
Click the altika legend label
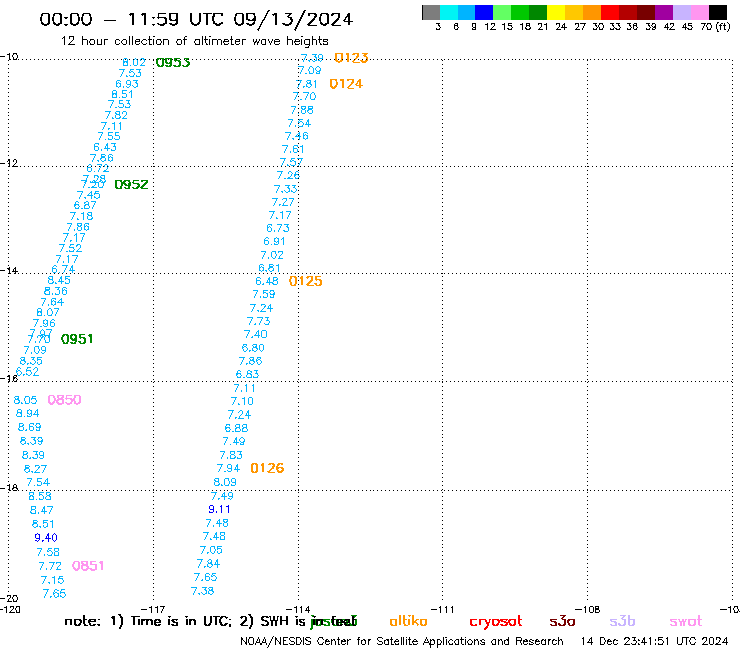[408, 621]
